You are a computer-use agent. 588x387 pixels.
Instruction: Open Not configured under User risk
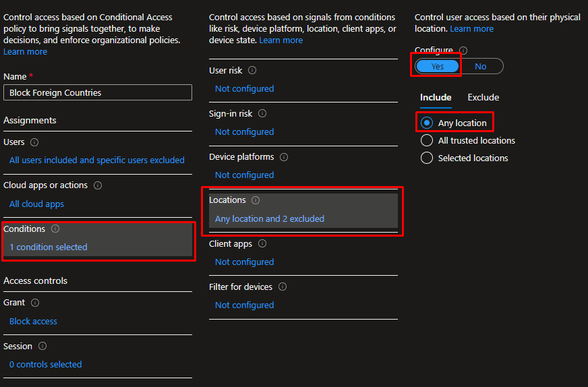[244, 89]
